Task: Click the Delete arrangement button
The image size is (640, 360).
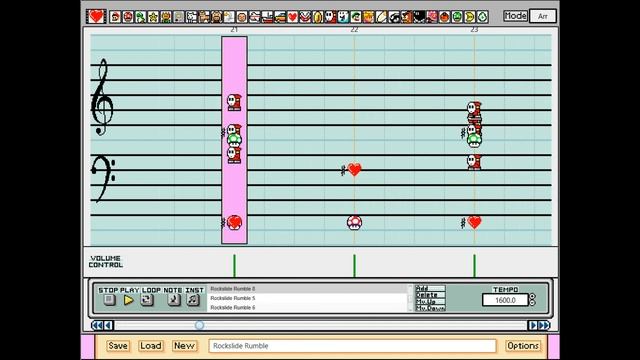Action: point(430,295)
